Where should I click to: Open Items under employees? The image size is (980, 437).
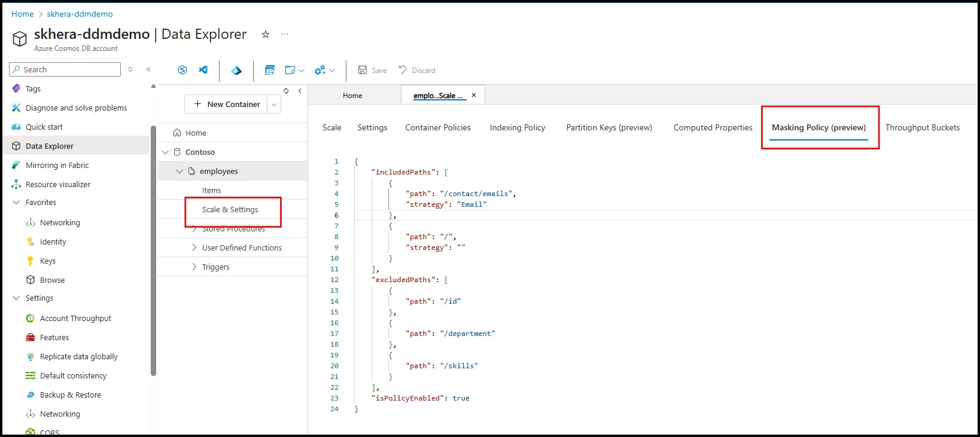pyautogui.click(x=211, y=190)
